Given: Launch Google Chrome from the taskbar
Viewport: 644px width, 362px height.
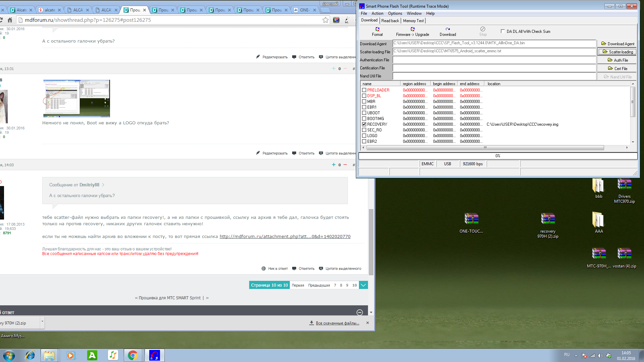Looking at the screenshot, I should click(x=133, y=355).
